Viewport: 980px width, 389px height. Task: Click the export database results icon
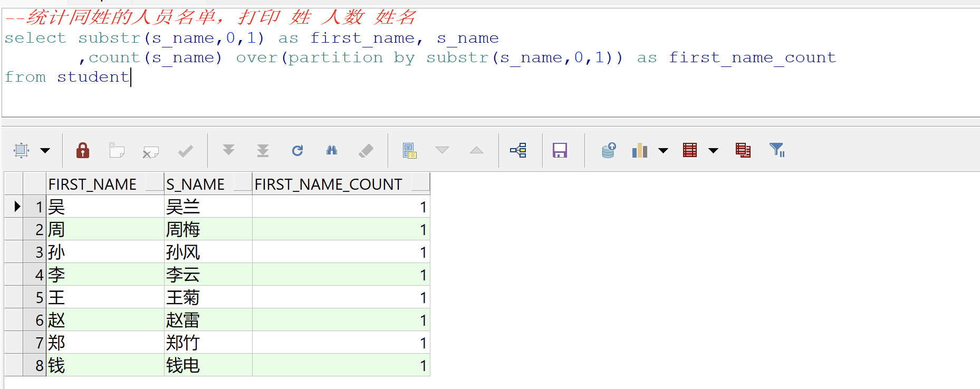[x=609, y=150]
